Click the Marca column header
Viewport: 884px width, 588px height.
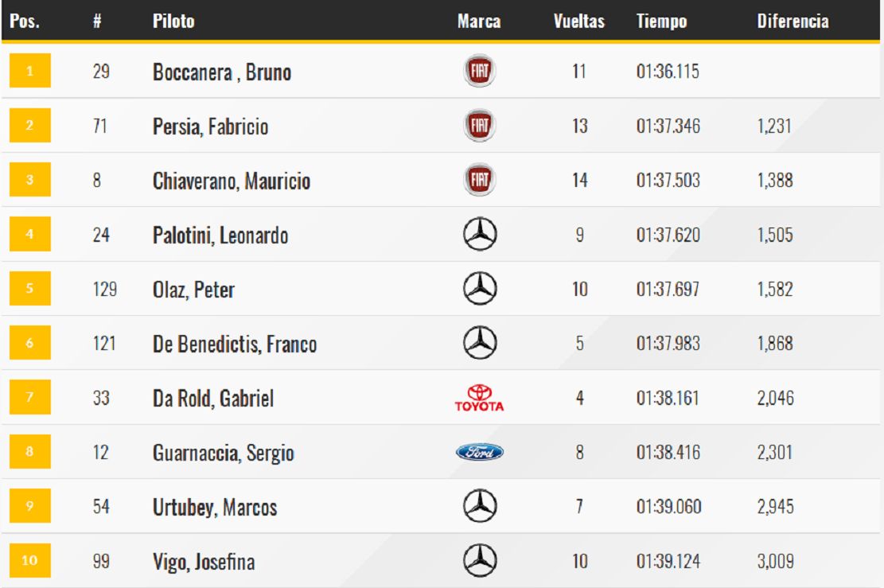(479, 21)
